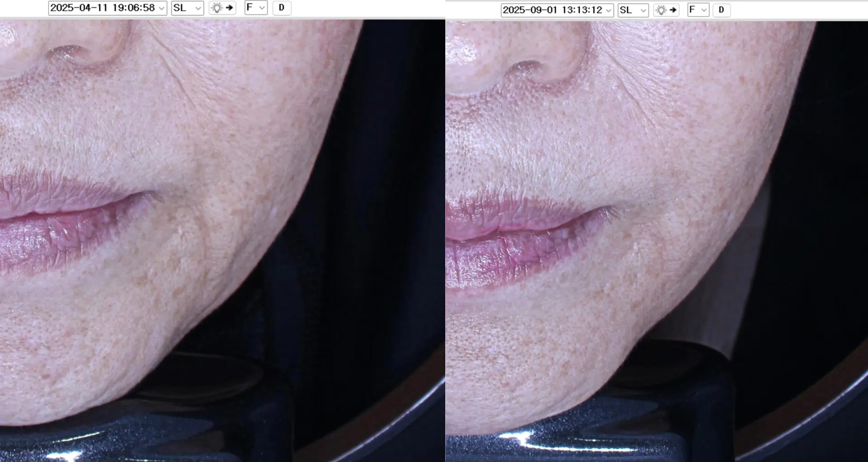Click the 2025-04-11 19:06:58 timestamp field

pos(102,8)
